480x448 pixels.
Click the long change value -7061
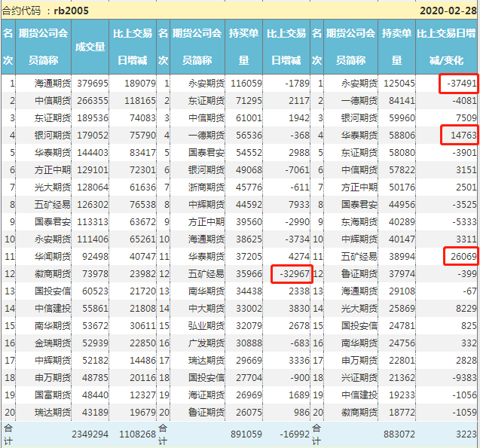pos(297,169)
